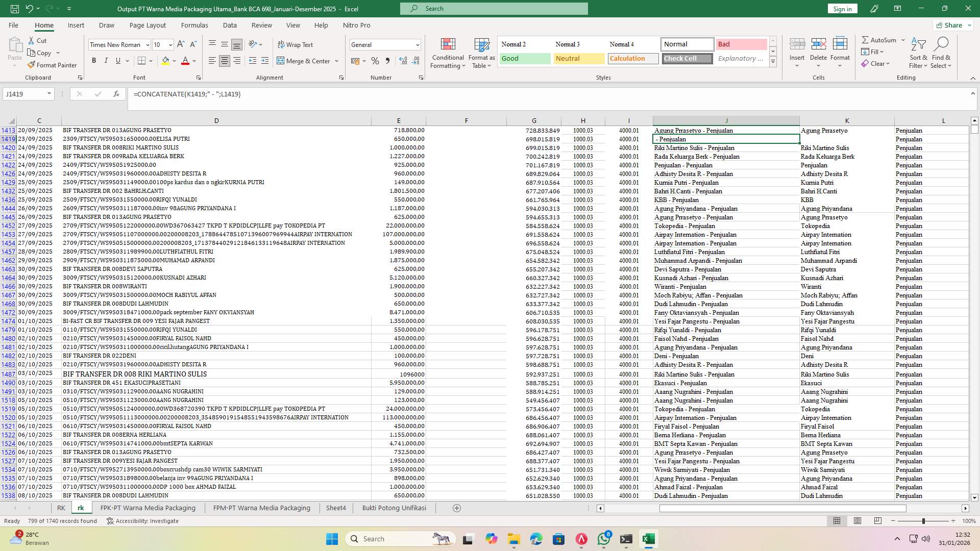The height and width of the screenshot is (551, 980).
Task: Open the font name dropdown
Action: [147, 45]
